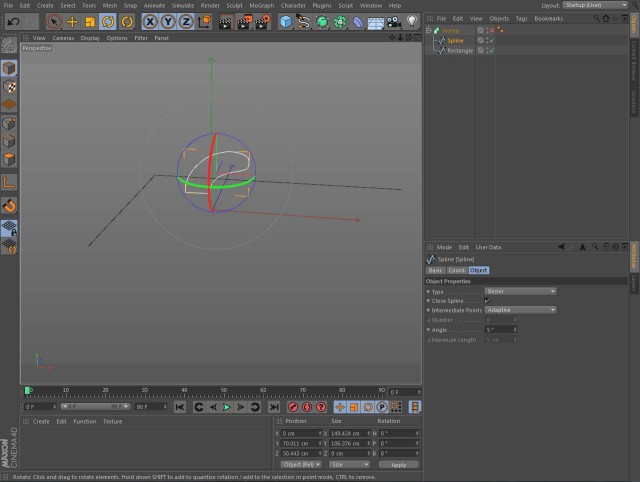Select the Move tool in top toolbar
This screenshot has height=482, width=640.
pos(72,22)
